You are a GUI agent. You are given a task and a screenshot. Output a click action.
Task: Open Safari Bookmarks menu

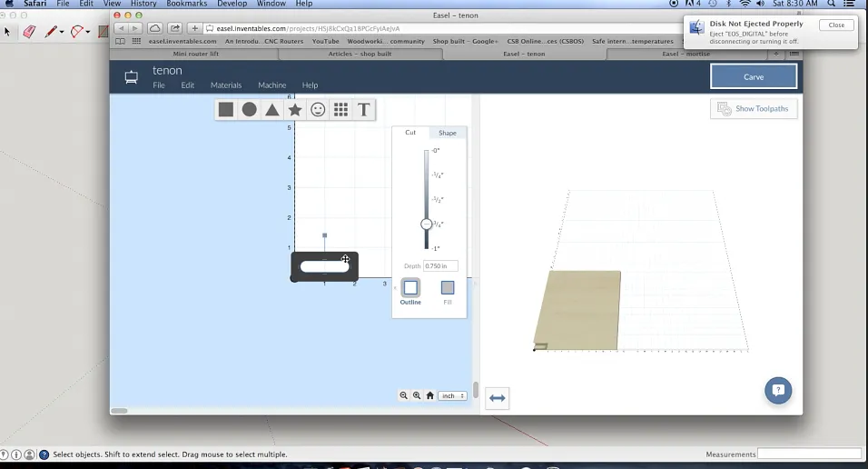186,4
